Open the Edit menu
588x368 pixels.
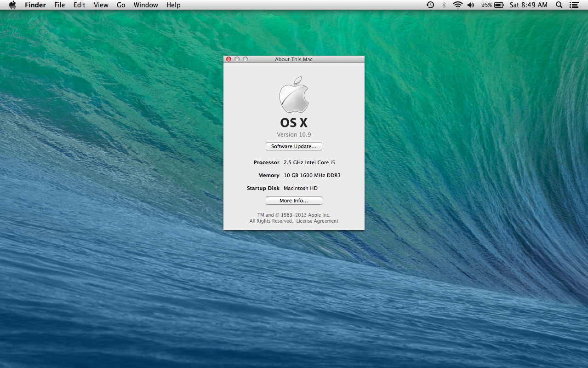click(80, 5)
